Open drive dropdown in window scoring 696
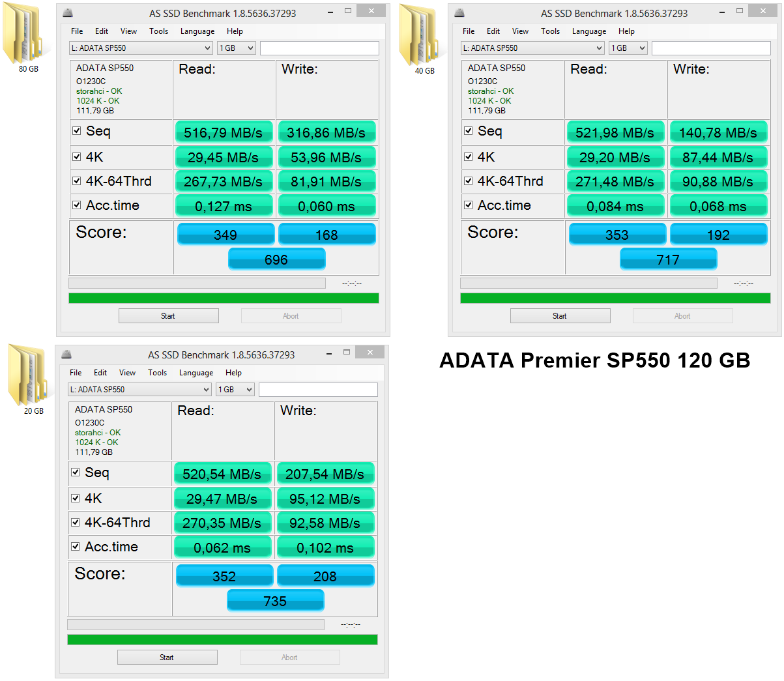The width and height of the screenshot is (784, 681). coord(141,48)
